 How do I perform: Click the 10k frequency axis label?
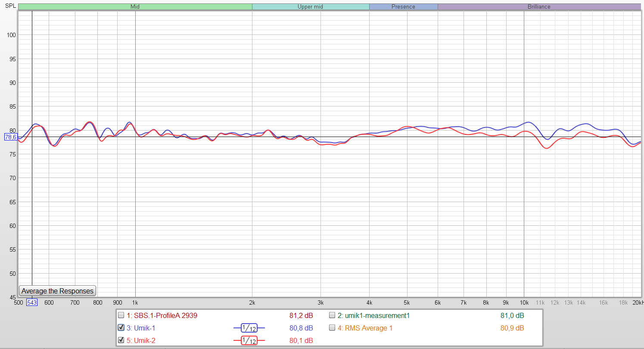(524, 302)
